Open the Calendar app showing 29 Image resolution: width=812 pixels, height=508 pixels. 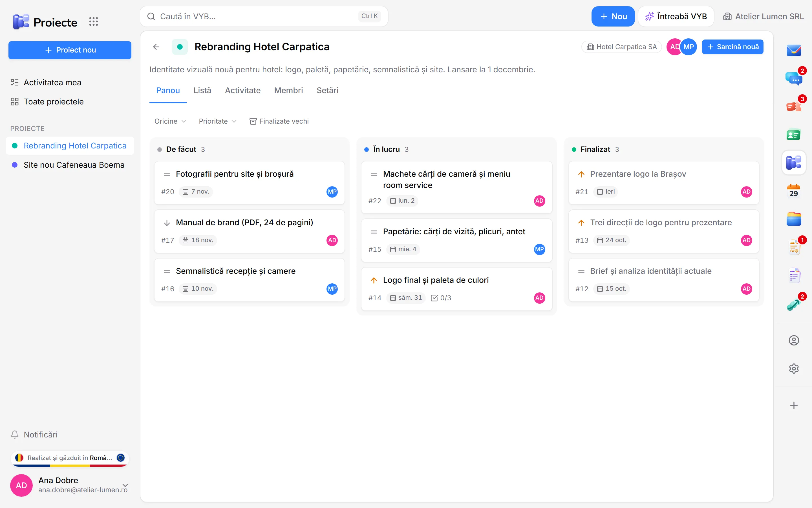point(794,191)
